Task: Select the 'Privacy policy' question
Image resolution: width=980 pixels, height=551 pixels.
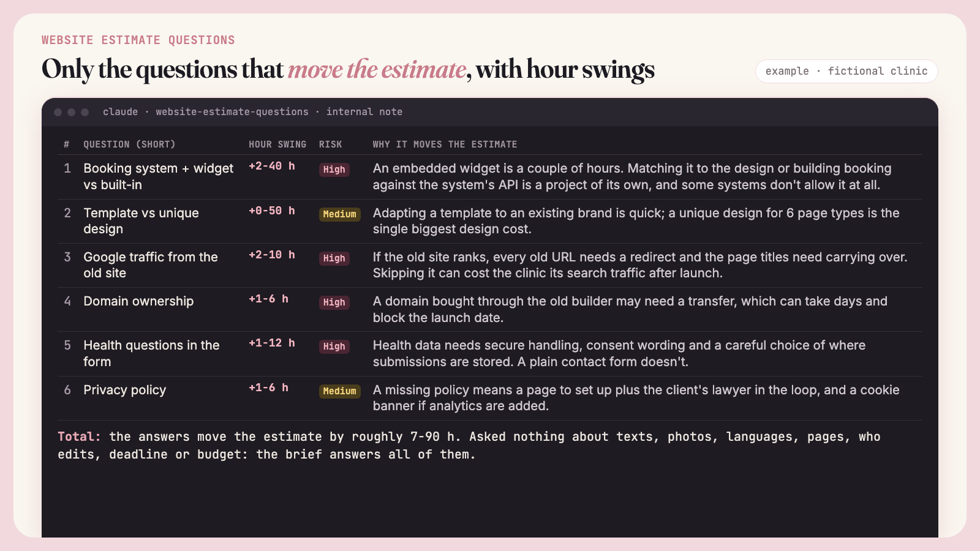Action: pyautogui.click(x=125, y=390)
